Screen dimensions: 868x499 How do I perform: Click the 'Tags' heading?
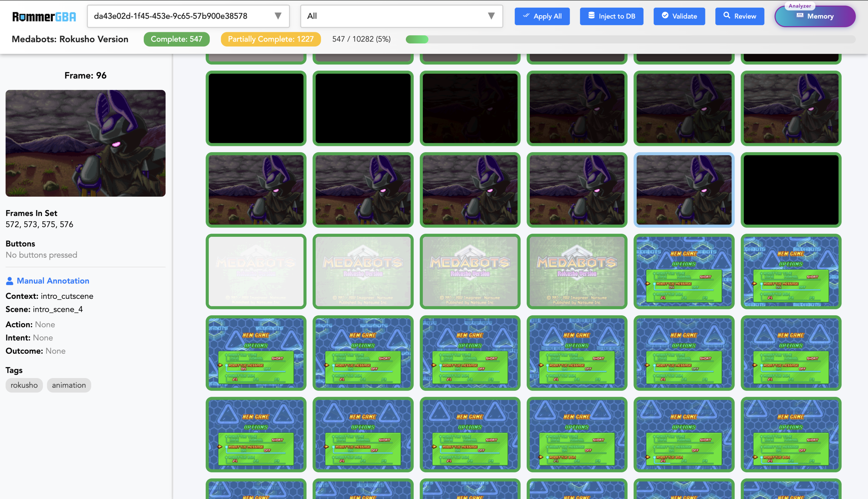(x=14, y=370)
